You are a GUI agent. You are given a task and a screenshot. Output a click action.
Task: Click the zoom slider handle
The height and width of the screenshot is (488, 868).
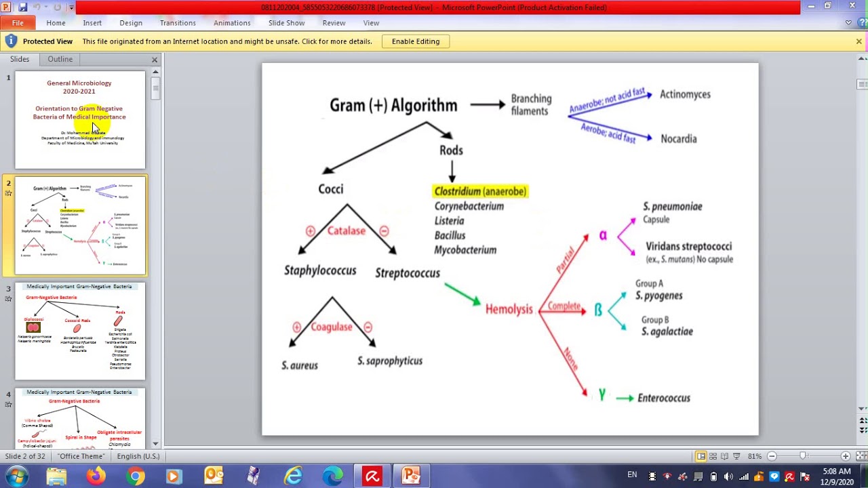[x=803, y=456]
